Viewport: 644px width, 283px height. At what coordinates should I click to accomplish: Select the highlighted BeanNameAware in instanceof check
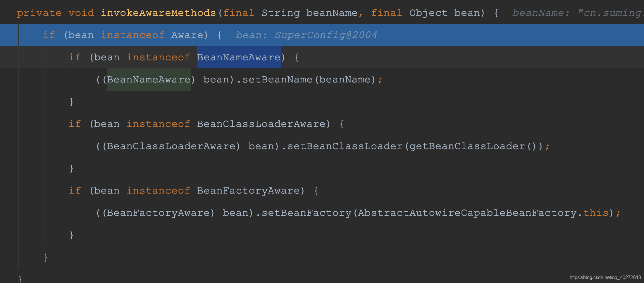(x=239, y=57)
